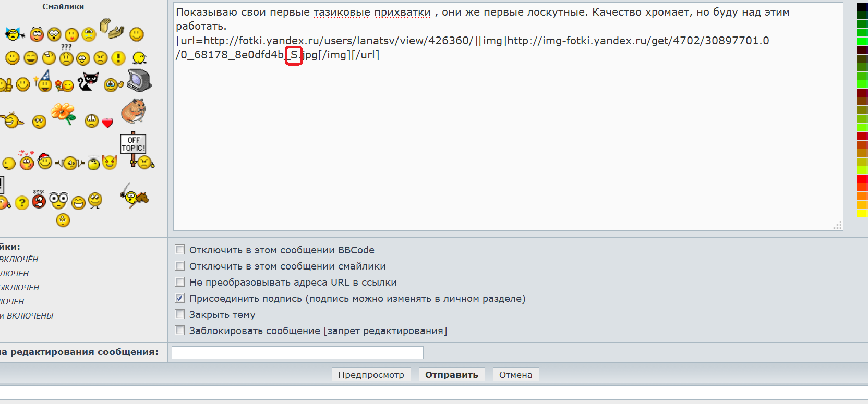The height and width of the screenshot is (404, 868).
Task: Pick the black color swatch
Action: click(x=862, y=7)
